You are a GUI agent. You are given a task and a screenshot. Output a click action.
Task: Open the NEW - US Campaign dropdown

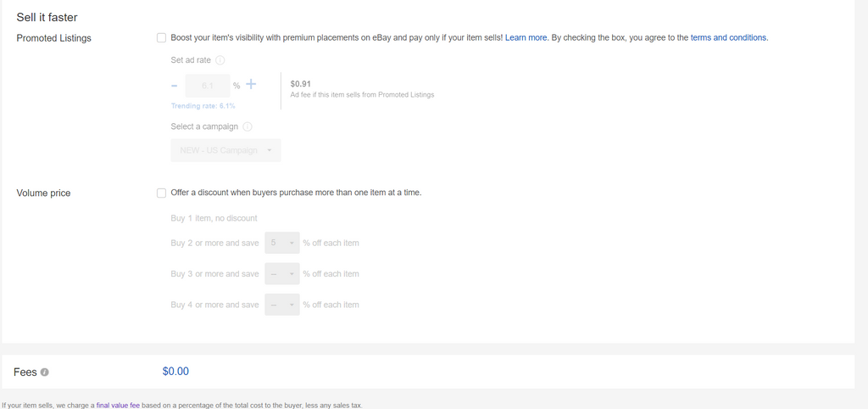tap(225, 150)
